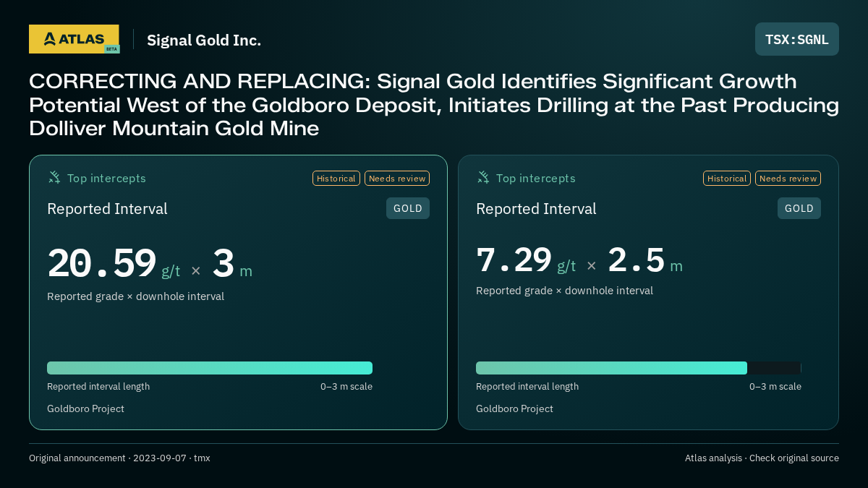Click the 20.59 grade value
868x488 pixels.
click(102, 263)
